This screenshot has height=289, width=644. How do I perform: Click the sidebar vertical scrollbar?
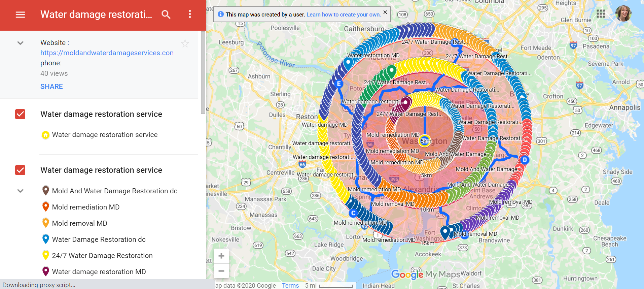pos(203,72)
